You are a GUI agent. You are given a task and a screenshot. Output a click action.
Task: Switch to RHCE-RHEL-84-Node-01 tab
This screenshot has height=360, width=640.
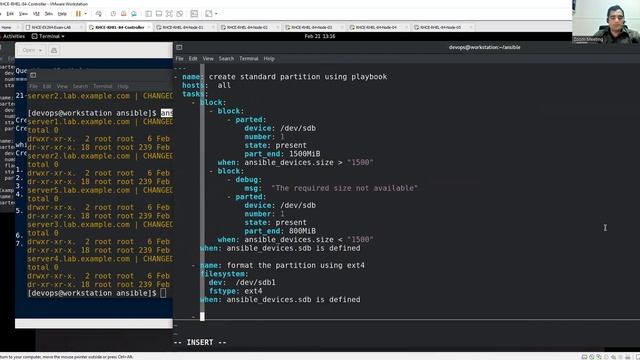[182, 27]
